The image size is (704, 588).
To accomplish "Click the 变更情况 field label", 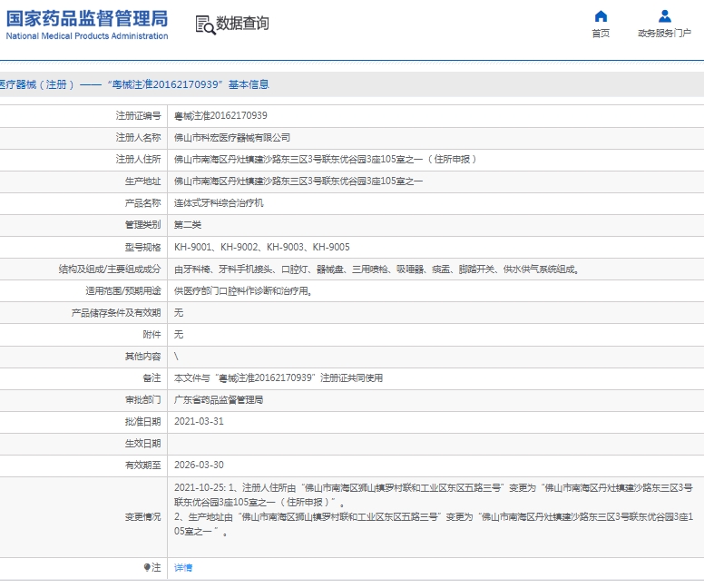I will [142, 517].
